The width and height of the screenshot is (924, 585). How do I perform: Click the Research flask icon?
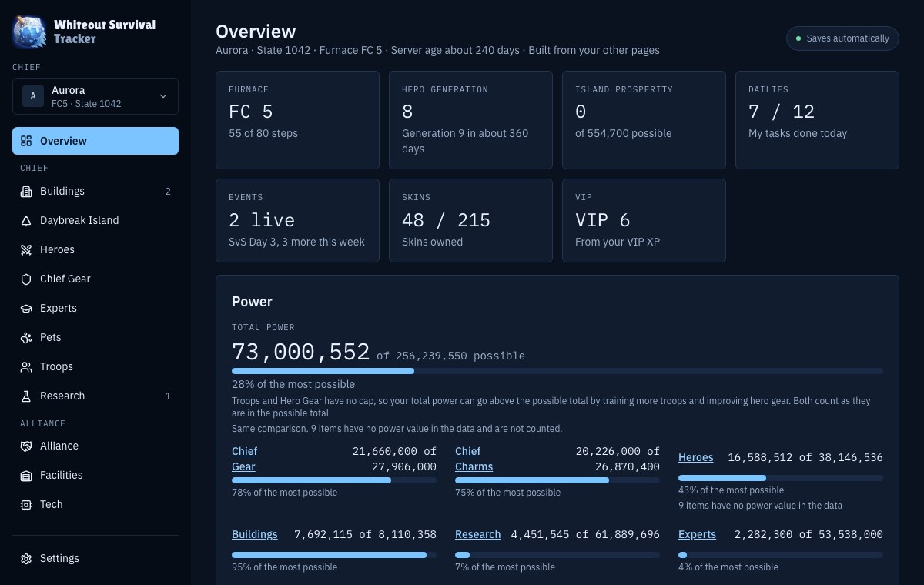(x=26, y=396)
